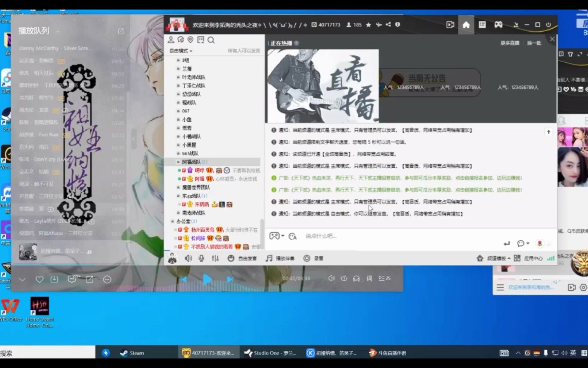Click the send enter-arrow icon
Image resolution: width=588 pixels, height=368 pixels.
[x=507, y=243]
